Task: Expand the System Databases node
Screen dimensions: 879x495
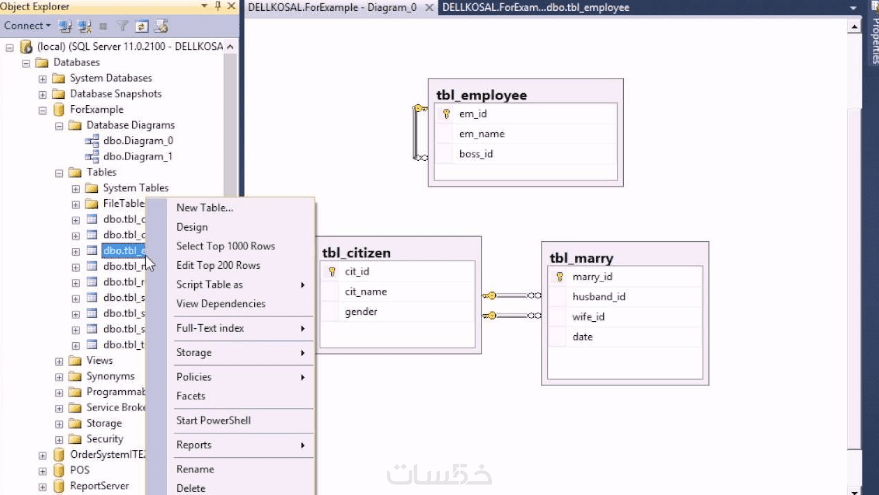Action: [x=43, y=79]
